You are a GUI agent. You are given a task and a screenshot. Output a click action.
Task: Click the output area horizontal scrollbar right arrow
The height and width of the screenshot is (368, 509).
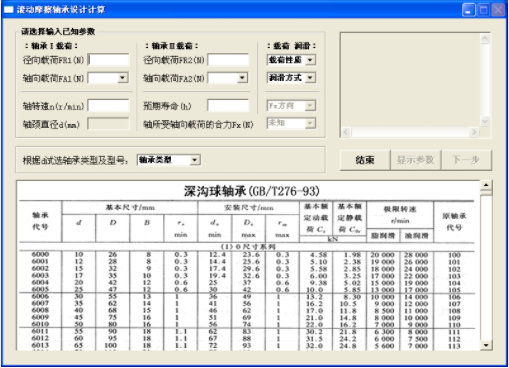[474, 132]
